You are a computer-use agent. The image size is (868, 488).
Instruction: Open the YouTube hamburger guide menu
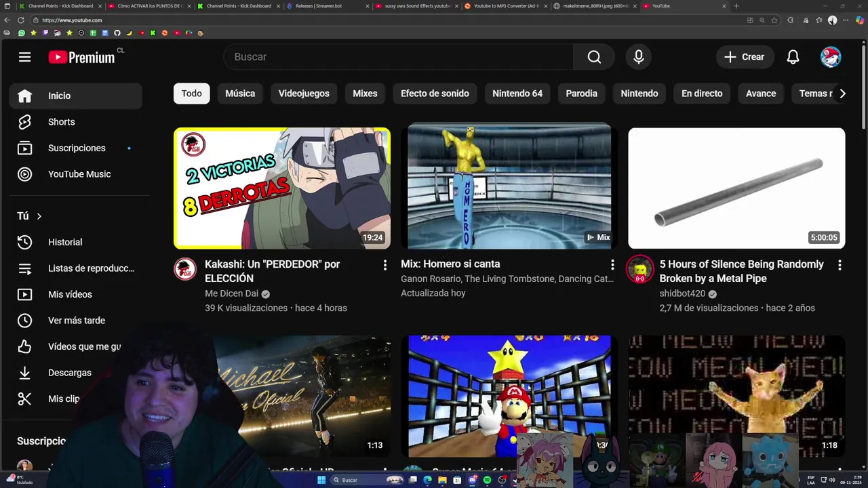(24, 57)
